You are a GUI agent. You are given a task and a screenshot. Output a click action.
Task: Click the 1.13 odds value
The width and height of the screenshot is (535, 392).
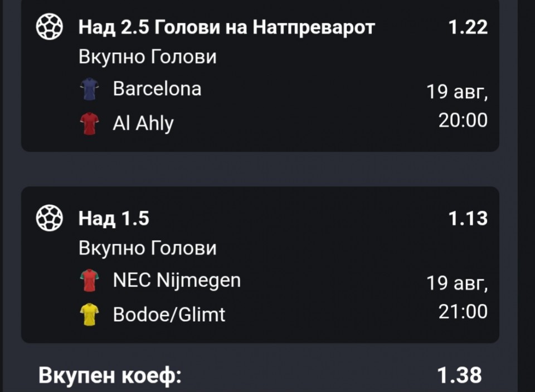468,218
